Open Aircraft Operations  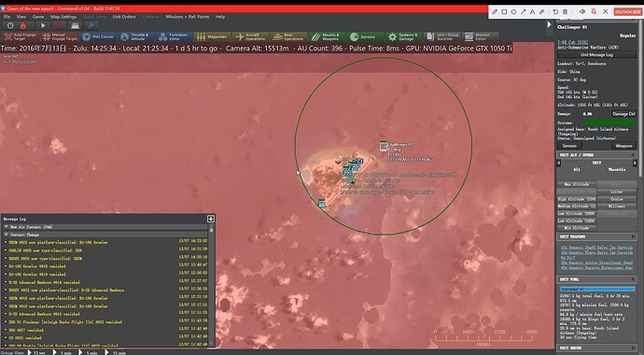pos(250,36)
